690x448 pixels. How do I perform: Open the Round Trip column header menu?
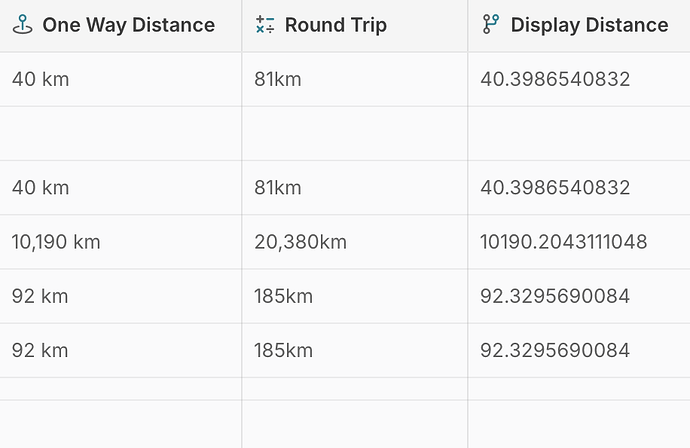(355, 26)
